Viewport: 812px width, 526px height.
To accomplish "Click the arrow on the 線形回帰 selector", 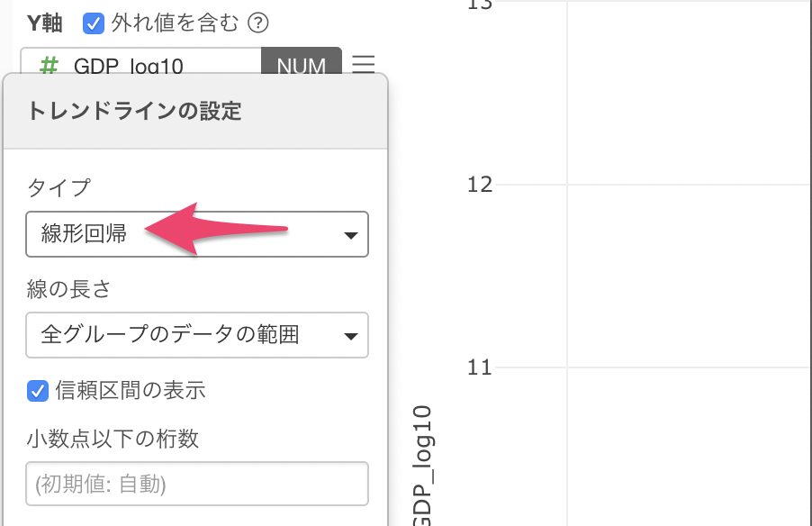I will tap(350, 235).
